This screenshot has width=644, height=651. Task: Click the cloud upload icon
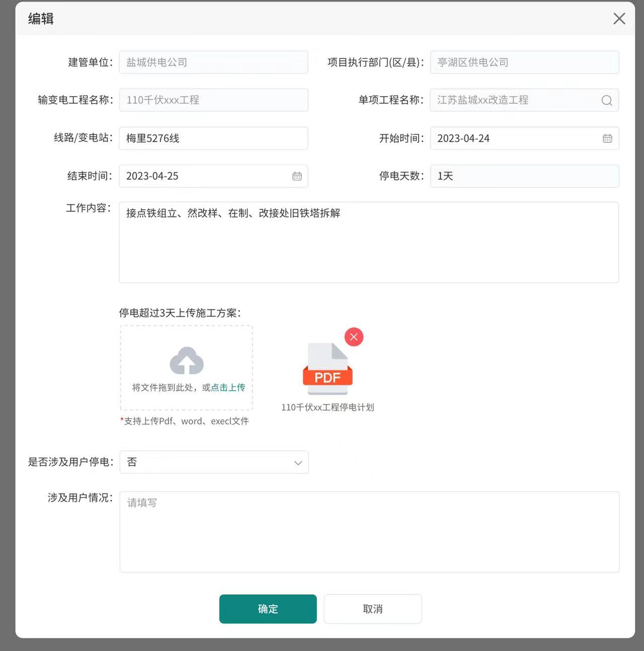tap(187, 361)
